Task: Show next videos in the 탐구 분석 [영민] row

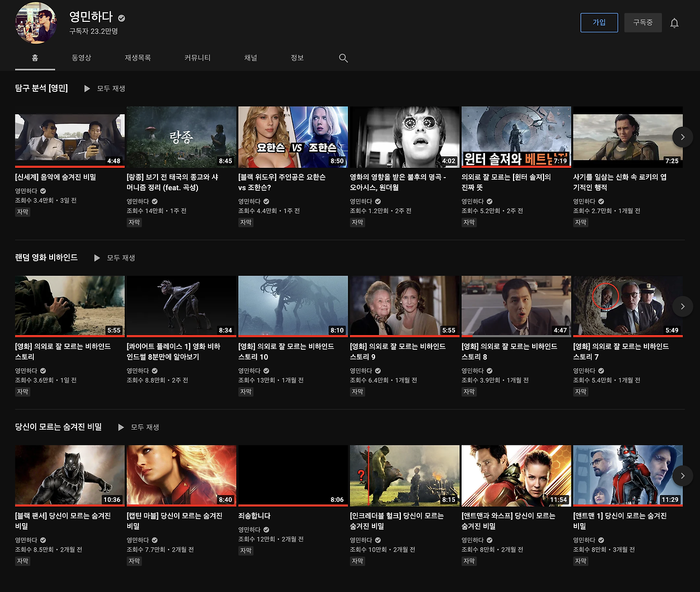Action: pos(682,137)
